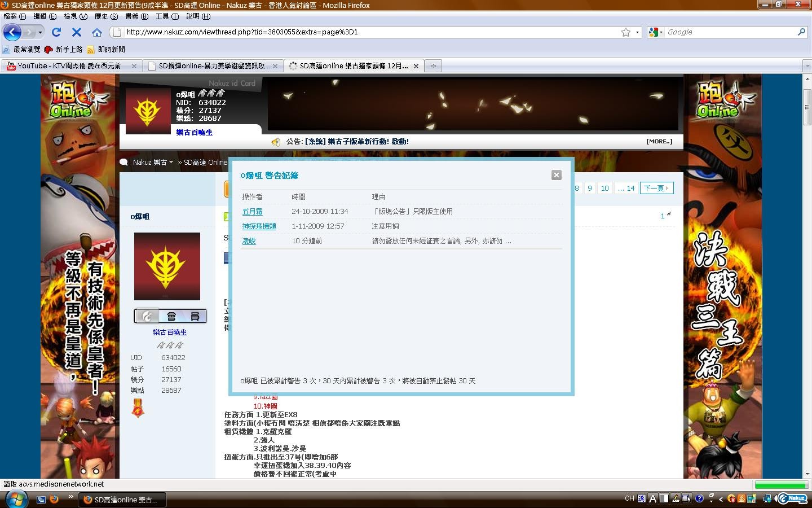Image resolution: width=812 pixels, height=508 pixels.
Task: Toggle the IME letter A mode
Action: point(653,498)
